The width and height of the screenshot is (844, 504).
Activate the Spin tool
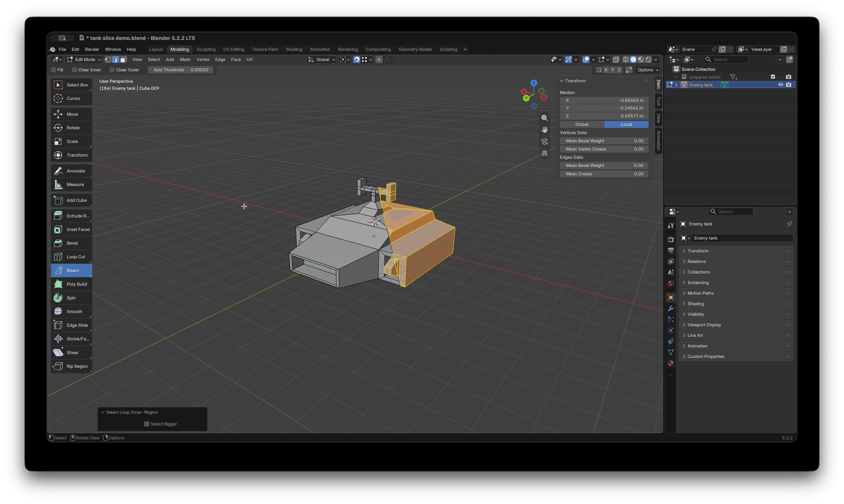(x=71, y=298)
